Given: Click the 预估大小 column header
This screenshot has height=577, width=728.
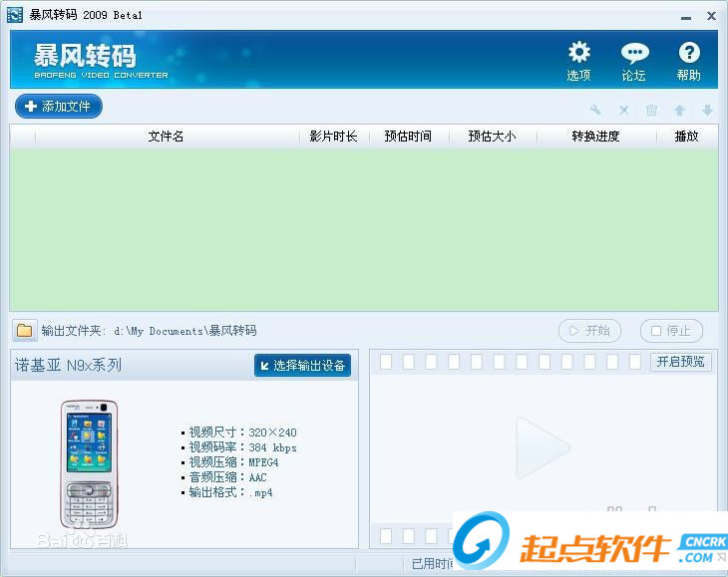Looking at the screenshot, I should [492, 137].
